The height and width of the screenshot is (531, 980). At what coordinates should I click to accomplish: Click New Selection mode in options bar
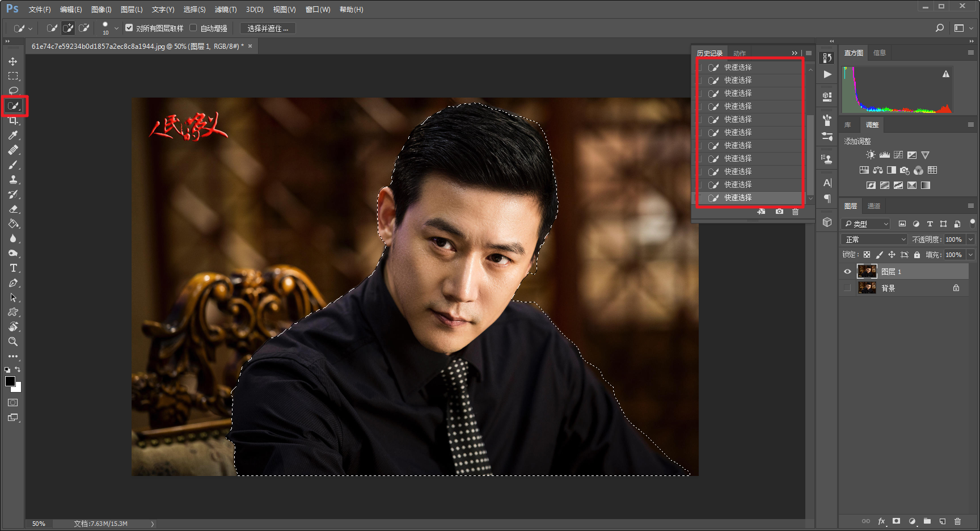click(52, 28)
